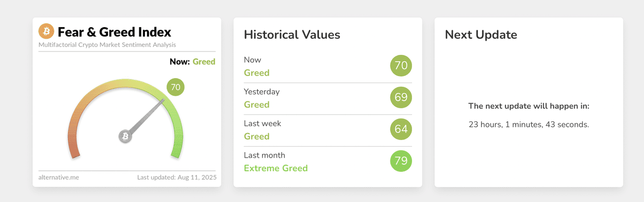Image resolution: width=644 pixels, height=202 pixels.
Task: Click the green 70 circle for Now
Action: pyautogui.click(x=401, y=65)
